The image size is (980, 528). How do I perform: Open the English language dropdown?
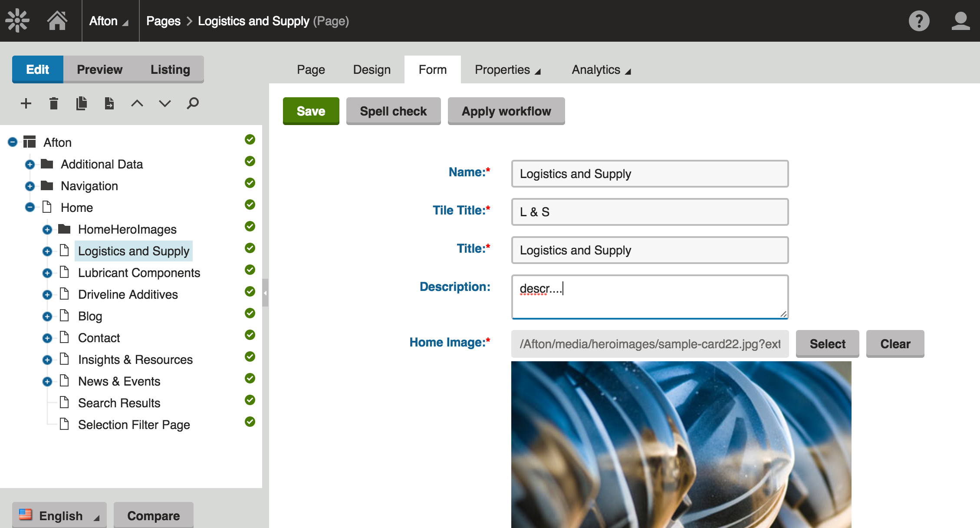click(59, 515)
